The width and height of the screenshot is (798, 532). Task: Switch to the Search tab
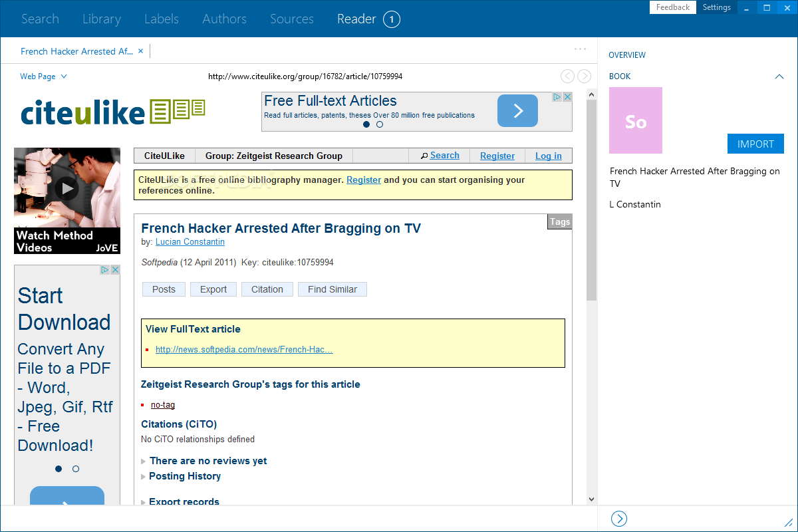[x=40, y=19]
